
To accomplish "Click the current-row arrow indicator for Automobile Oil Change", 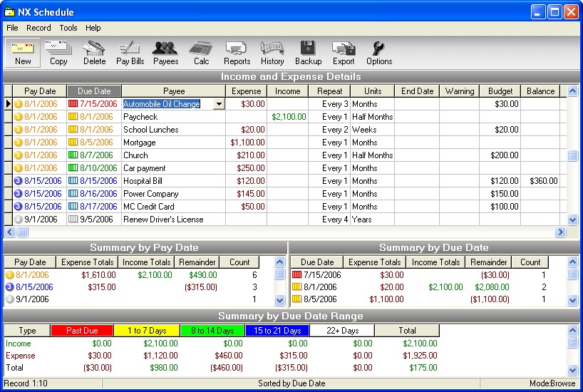I will 8,104.
